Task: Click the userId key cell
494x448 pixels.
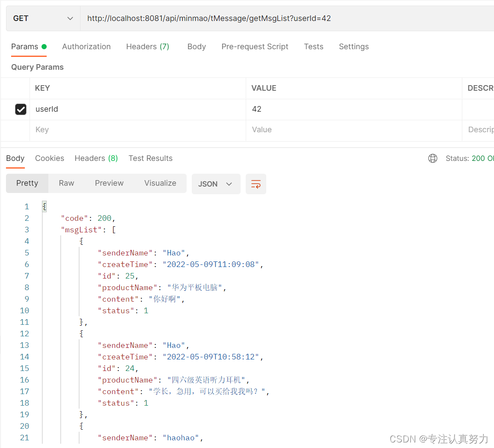Action: click(138, 109)
